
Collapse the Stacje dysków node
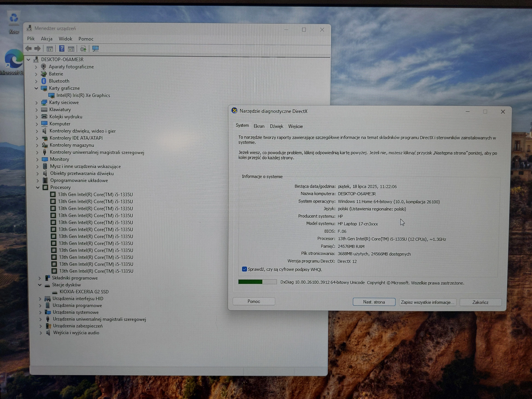(x=40, y=285)
